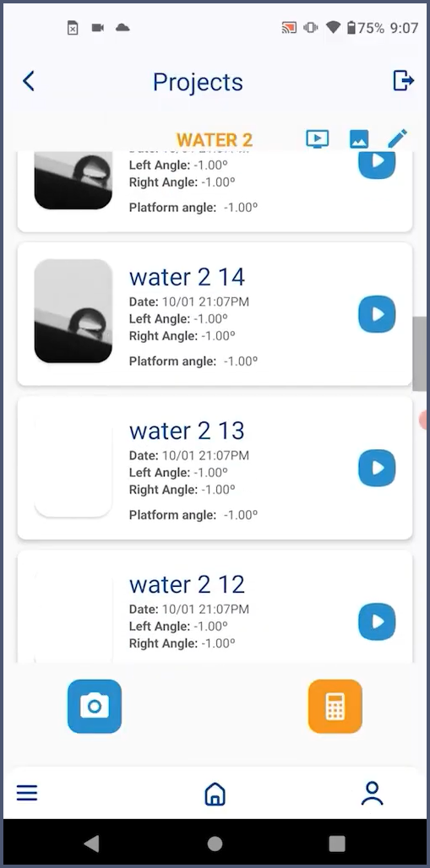The width and height of the screenshot is (430, 868).
Task: Edit project with the pencil icon
Action: (398, 138)
